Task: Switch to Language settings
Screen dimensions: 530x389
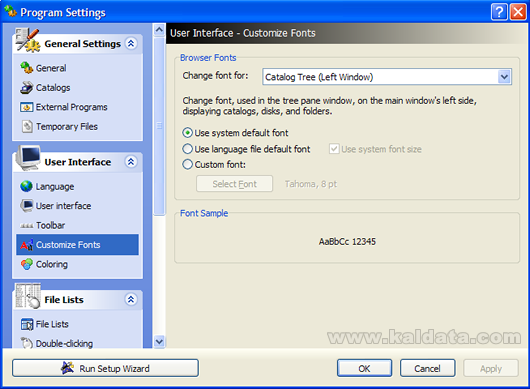Action: [55, 187]
